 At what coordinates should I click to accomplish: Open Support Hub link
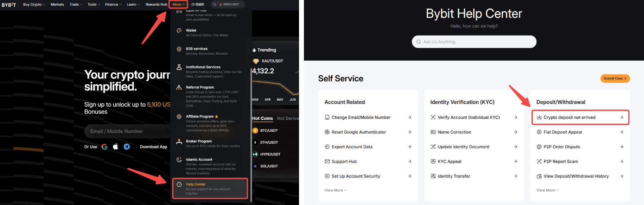(368, 162)
